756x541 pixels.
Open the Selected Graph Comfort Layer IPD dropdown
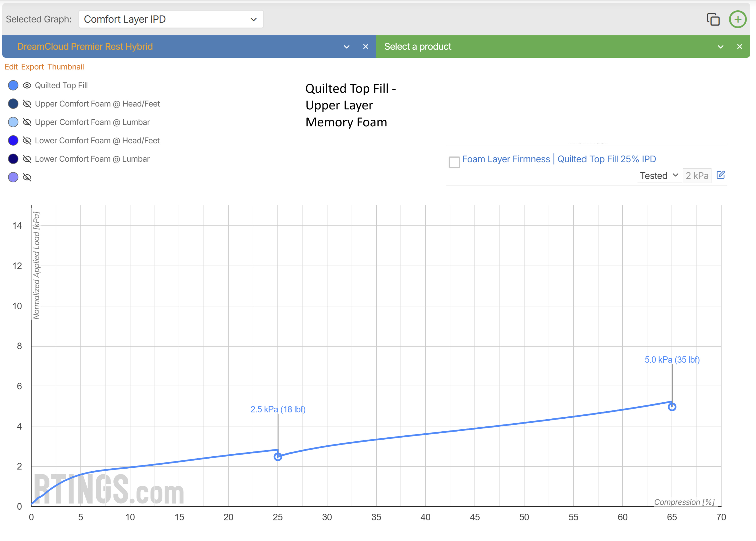coord(171,19)
